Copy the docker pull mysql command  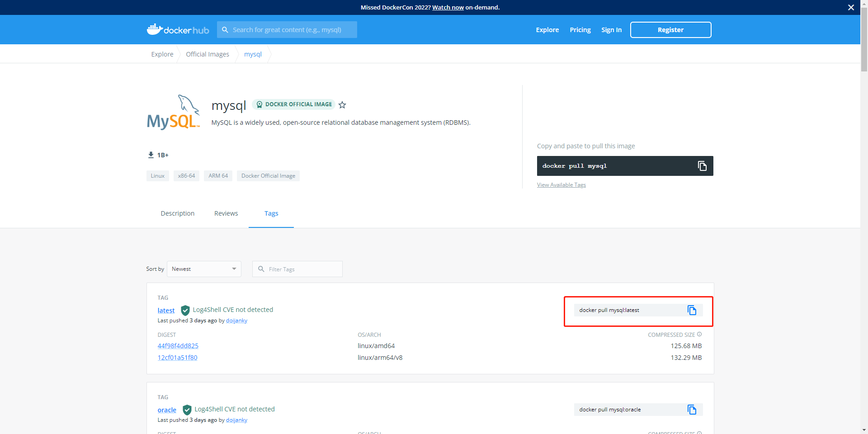[x=702, y=166]
